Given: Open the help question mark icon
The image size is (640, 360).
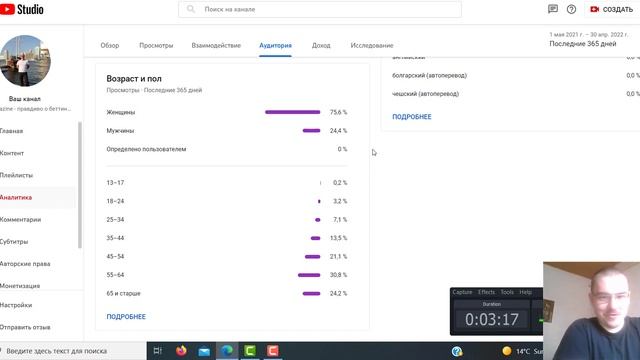Looking at the screenshot, I should pos(571,9).
